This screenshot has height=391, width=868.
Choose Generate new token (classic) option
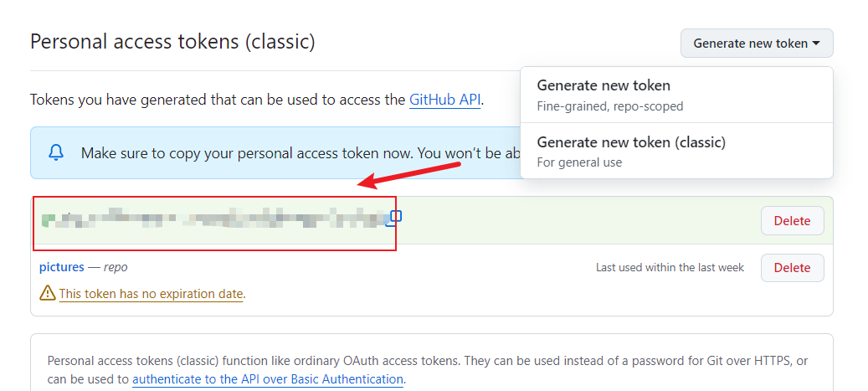pos(630,142)
